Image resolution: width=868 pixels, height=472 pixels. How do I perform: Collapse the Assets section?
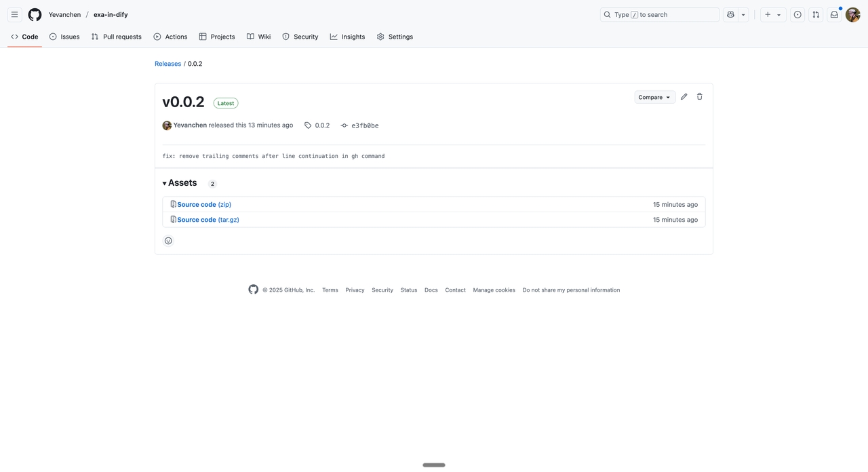click(x=180, y=183)
